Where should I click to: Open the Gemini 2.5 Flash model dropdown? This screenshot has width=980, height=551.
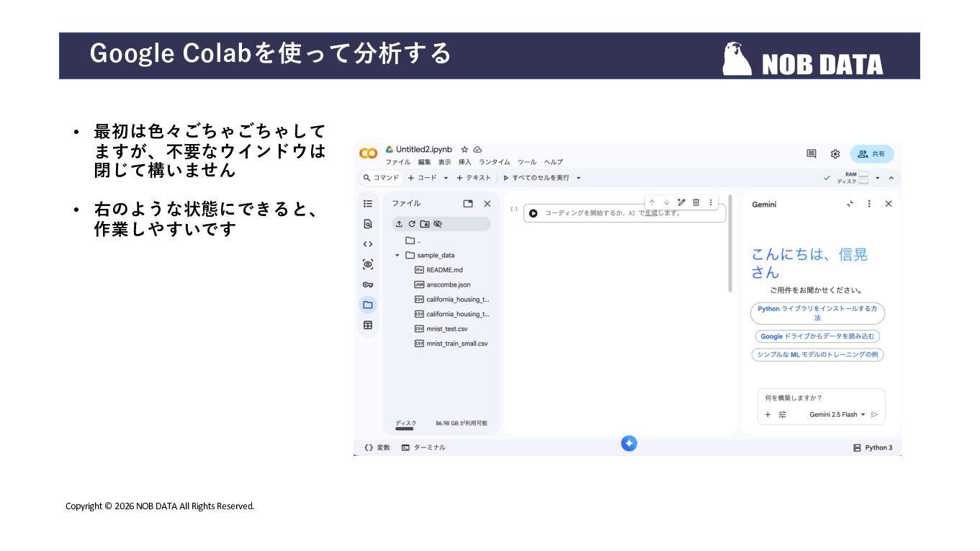click(x=837, y=415)
